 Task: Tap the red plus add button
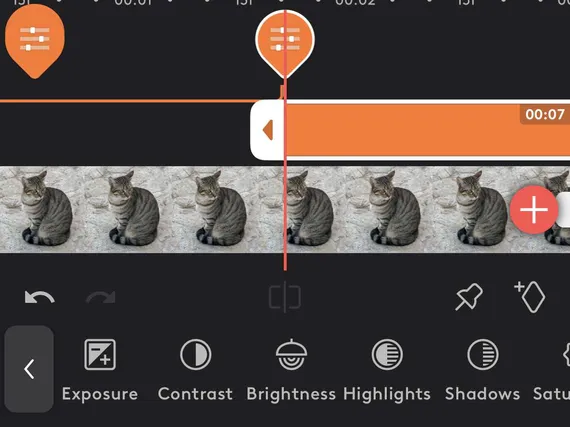point(534,210)
